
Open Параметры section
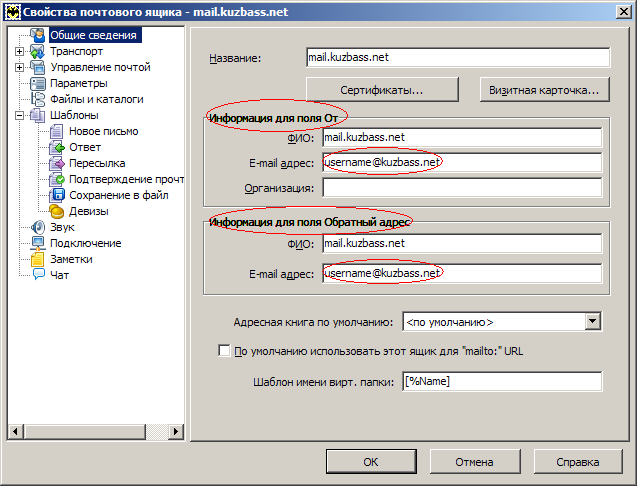click(x=79, y=83)
